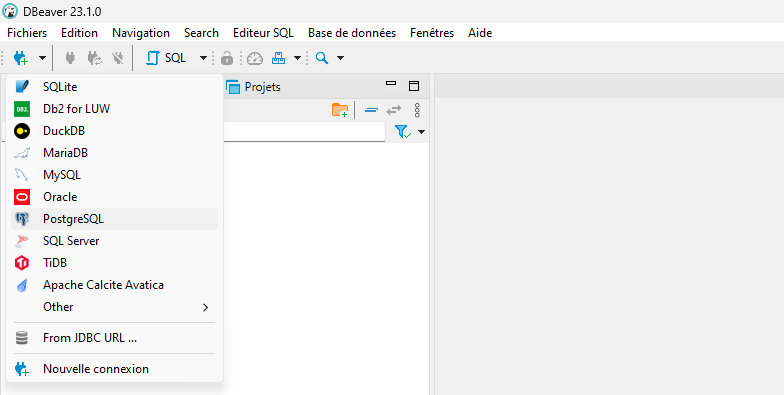
Task: Open the navigator view menu dots
Action: tap(418, 110)
